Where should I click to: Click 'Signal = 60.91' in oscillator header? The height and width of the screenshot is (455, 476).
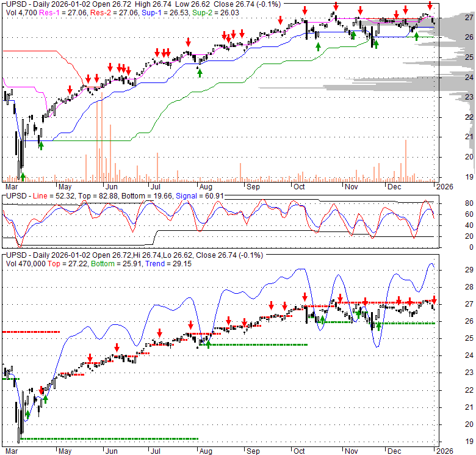coord(200,196)
